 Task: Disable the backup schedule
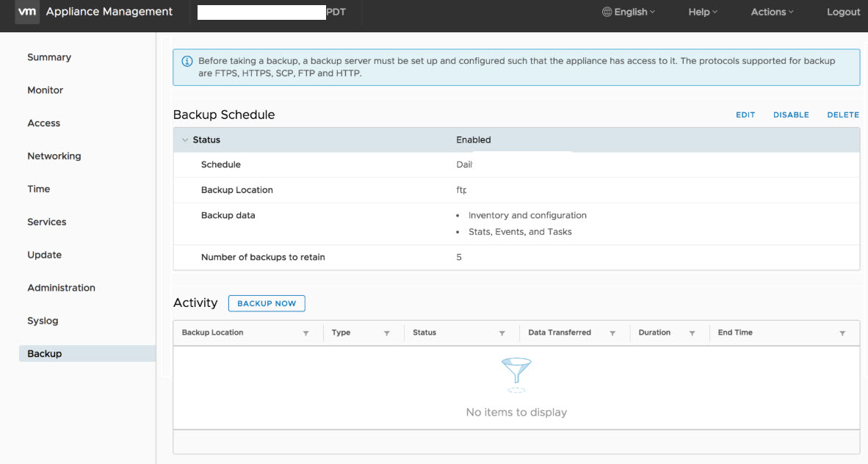(791, 115)
